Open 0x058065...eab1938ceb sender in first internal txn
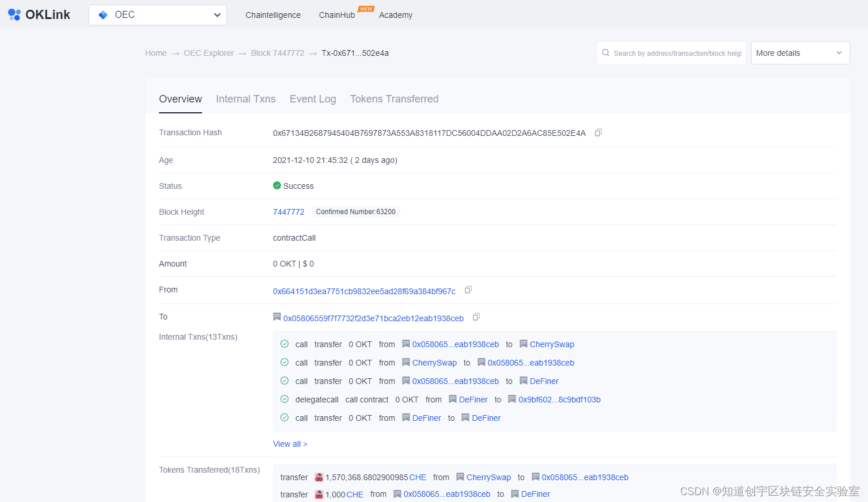 point(456,344)
